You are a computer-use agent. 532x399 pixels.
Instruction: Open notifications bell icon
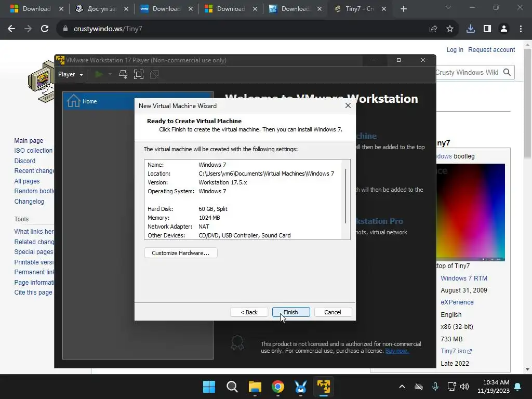click(518, 387)
